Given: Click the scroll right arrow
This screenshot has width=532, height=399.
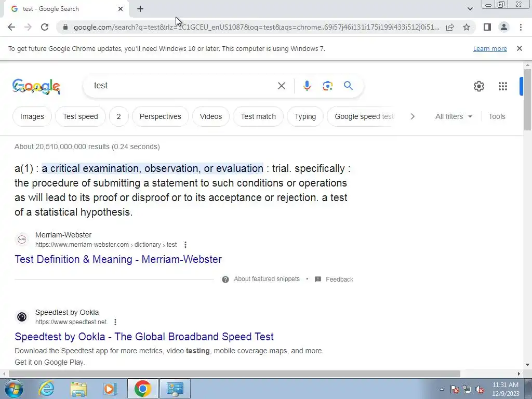Looking at the screenshot, I should click(519, 374).
